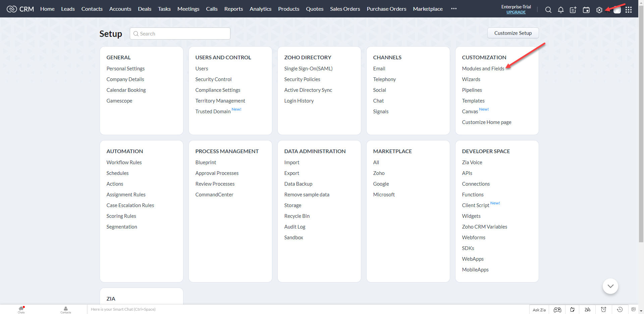The image size is (644, 314).
Task: Open Workflow Rules under Automation
Action: point(124,162)
